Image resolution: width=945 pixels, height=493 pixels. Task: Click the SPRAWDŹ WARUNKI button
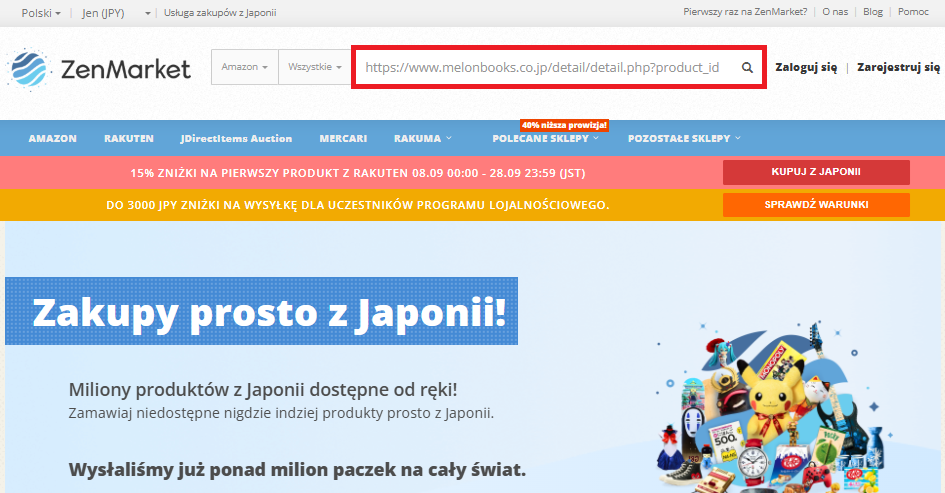[x=816, y=204]
